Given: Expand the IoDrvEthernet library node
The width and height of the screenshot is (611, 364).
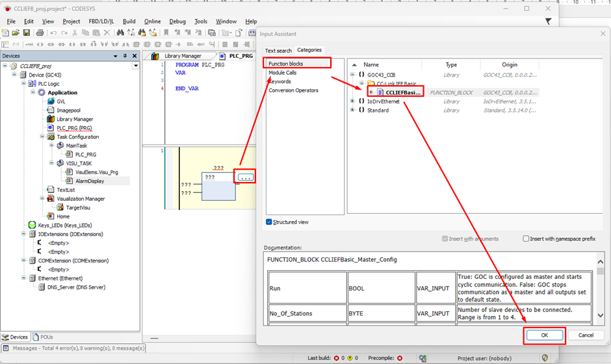Looking at the screenshot, I should 352,101.
